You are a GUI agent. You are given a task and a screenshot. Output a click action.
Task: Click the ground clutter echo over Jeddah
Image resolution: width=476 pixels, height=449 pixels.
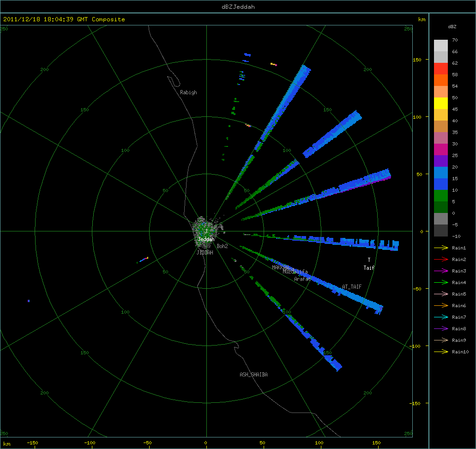tap(206, 231)
